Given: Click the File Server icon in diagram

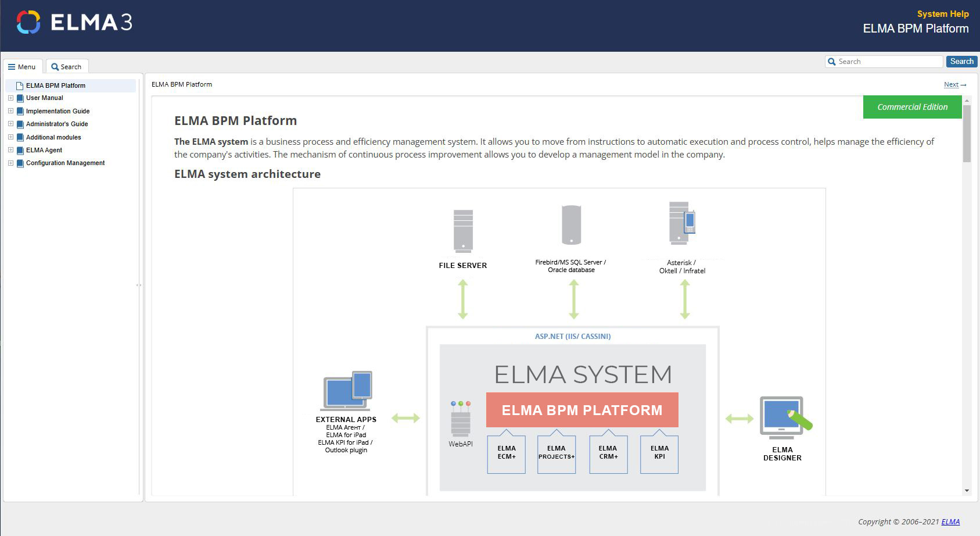Looking at the screenshot, I should (463, 231).
